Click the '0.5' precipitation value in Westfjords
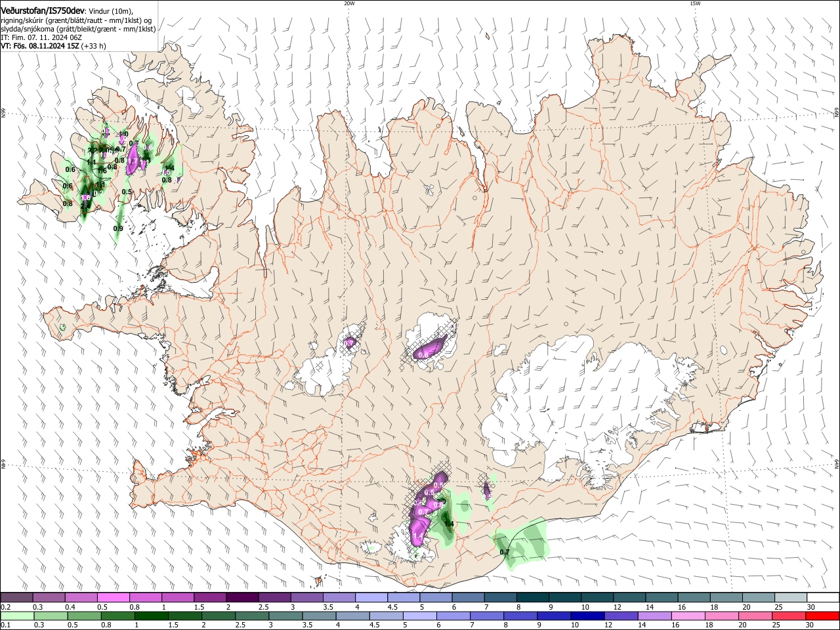The width and height of the screenshot is (840, 630). click(x=127, y=192)
